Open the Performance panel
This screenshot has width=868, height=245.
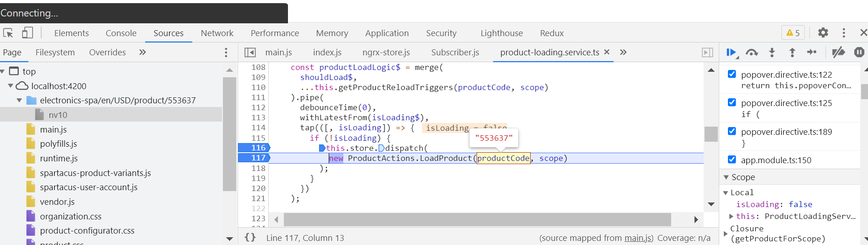pyautogui.click(x=275, y=33)
